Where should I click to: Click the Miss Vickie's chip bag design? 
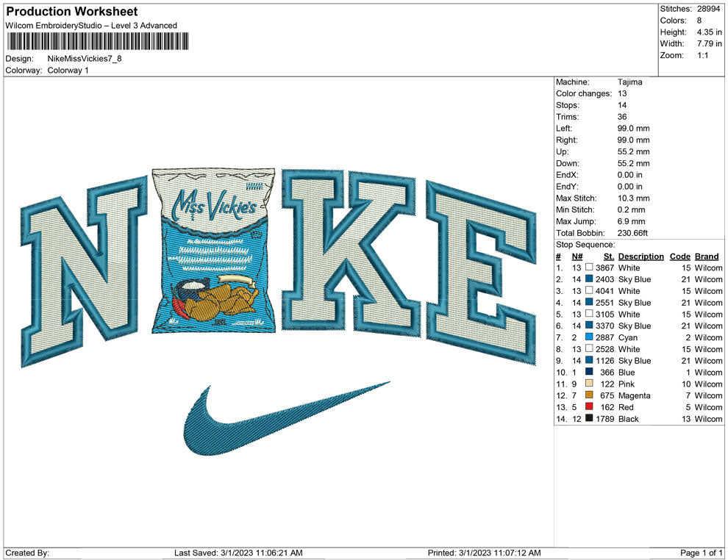pos(213,250)
